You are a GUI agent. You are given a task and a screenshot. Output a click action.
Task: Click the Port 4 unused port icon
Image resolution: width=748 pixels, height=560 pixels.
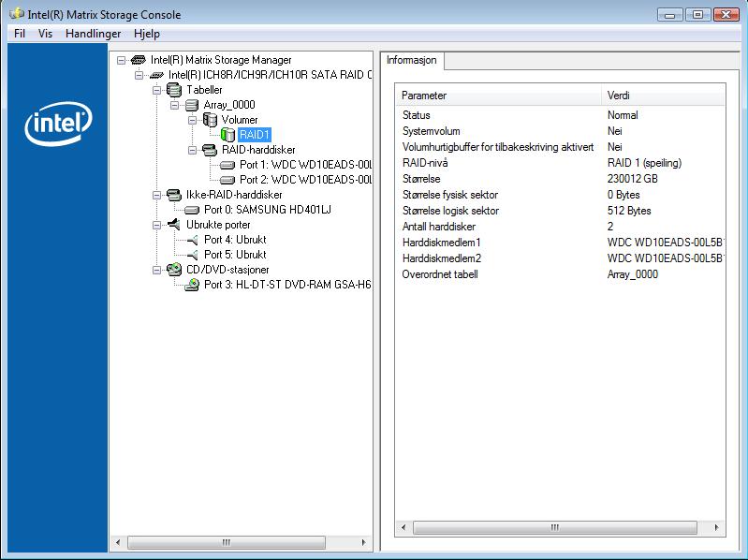[x=192, y=240]
